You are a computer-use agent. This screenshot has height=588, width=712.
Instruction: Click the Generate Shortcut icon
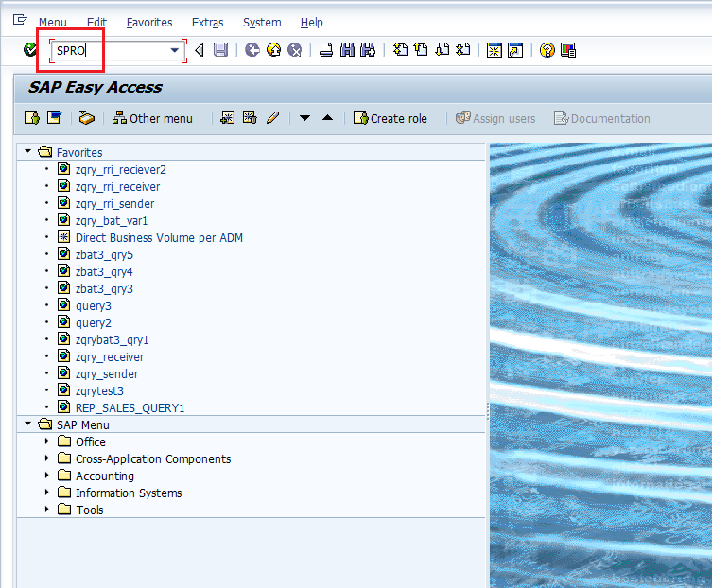pos(515,50)
